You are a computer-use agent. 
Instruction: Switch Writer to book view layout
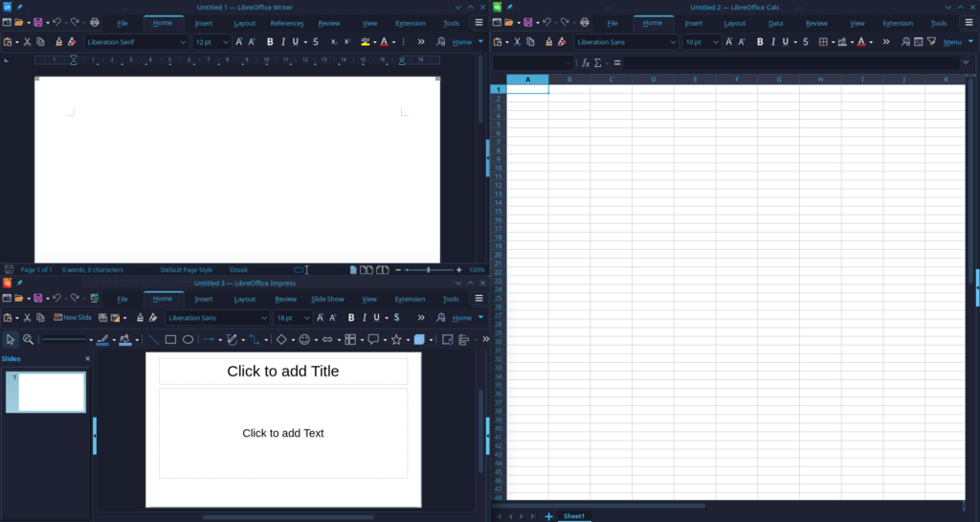[x=382, y=270]
